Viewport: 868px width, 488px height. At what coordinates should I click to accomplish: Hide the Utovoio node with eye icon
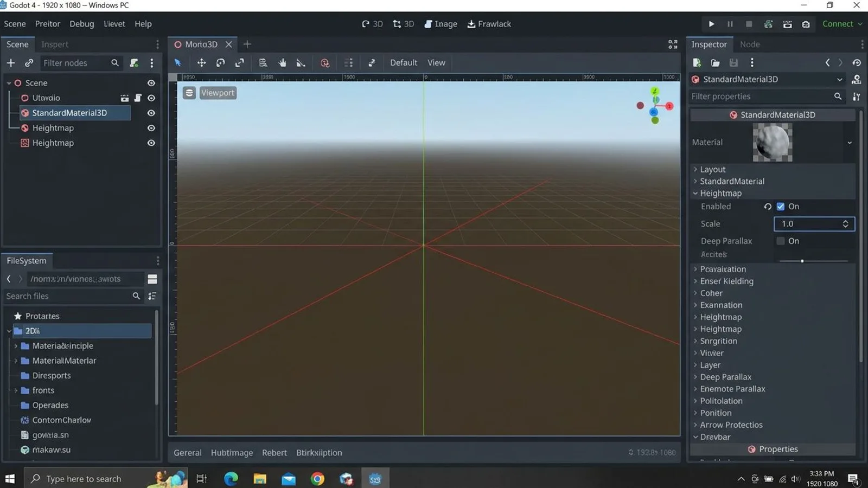click(151, 98)
